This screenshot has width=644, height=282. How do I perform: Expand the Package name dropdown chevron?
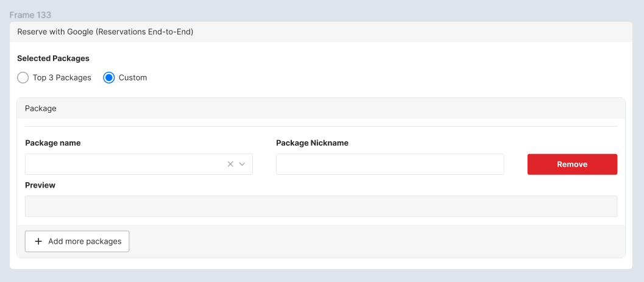[x=242, y=164]
